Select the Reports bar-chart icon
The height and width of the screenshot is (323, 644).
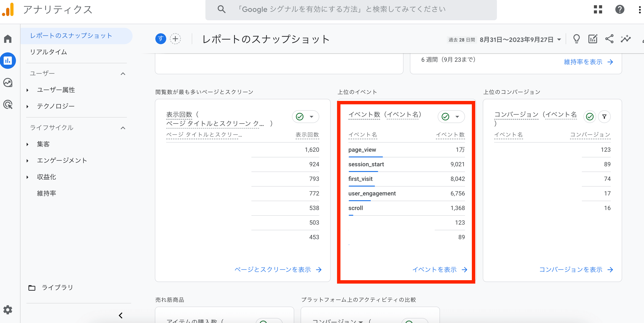(x=8, y=61)
